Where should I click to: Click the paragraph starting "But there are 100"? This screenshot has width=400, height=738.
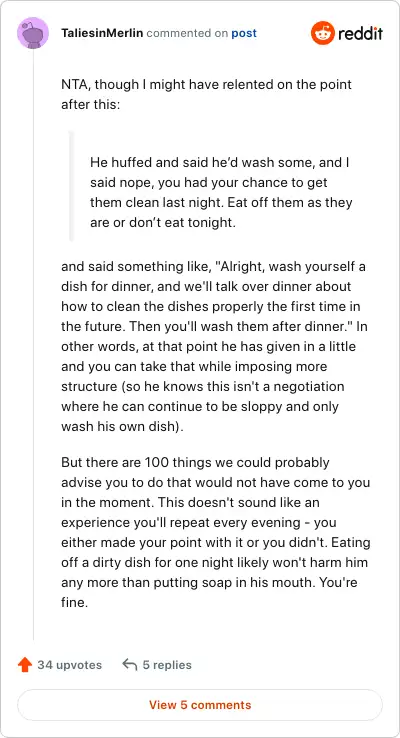point(216,532)
